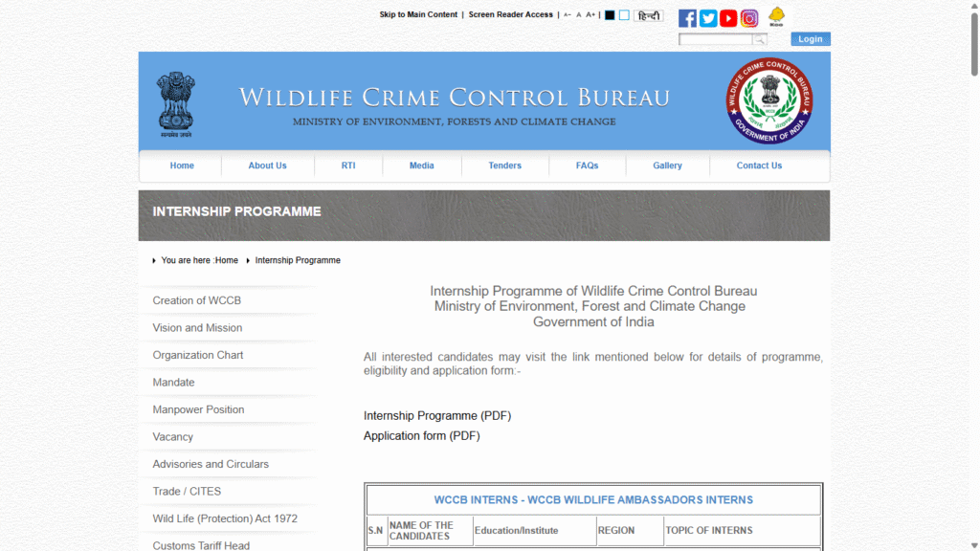The height and width of the screenshot is (551, 980).
Task: Click the page vertical scrollbar thumb
Action: point(974,44)
